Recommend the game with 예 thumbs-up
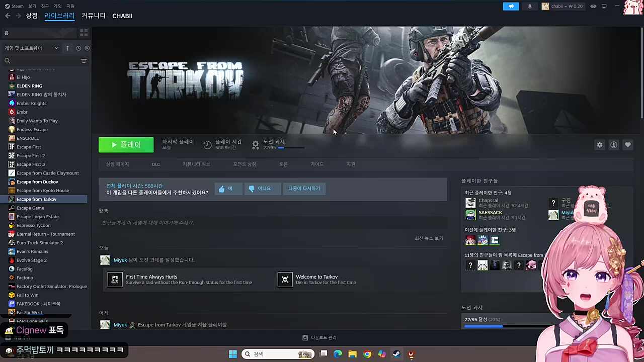 227,189
